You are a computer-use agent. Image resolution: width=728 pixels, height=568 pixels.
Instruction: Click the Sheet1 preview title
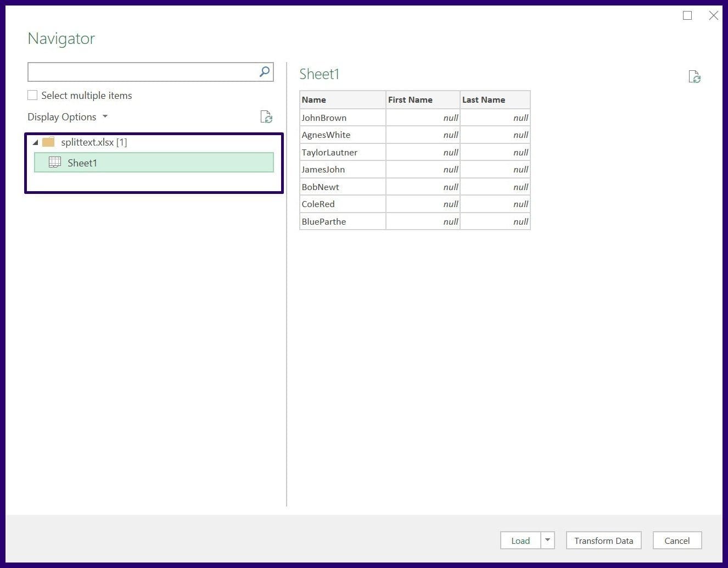click(320, 74)
